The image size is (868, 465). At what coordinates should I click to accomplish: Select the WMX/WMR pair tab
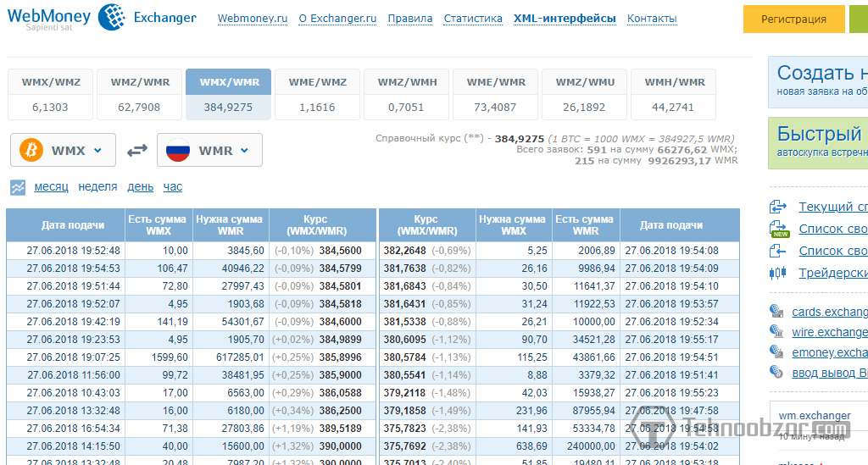229,94
